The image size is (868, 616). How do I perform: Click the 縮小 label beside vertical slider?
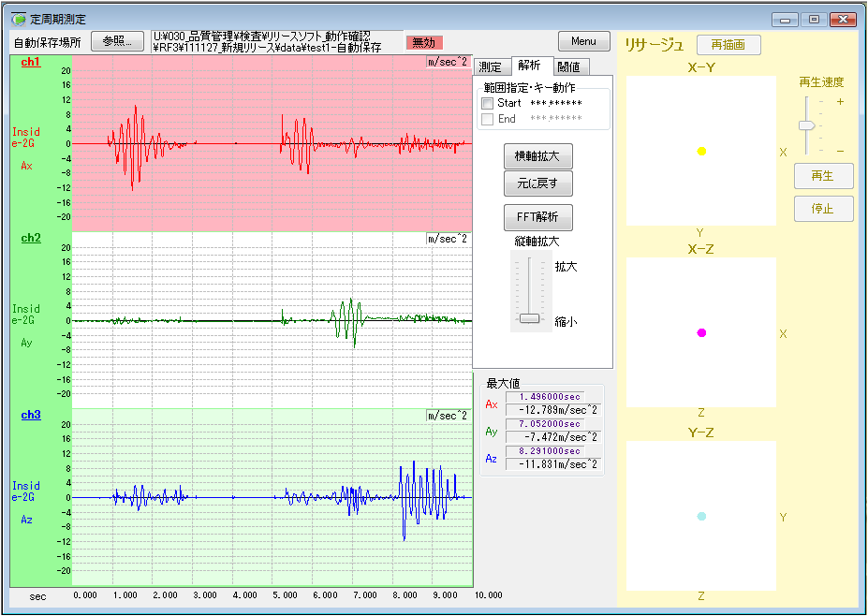click(566, 321)
